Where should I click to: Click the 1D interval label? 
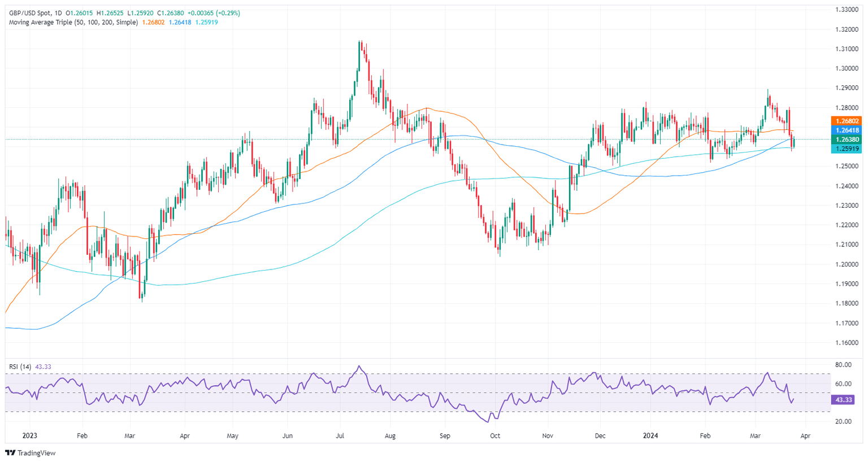58,13
